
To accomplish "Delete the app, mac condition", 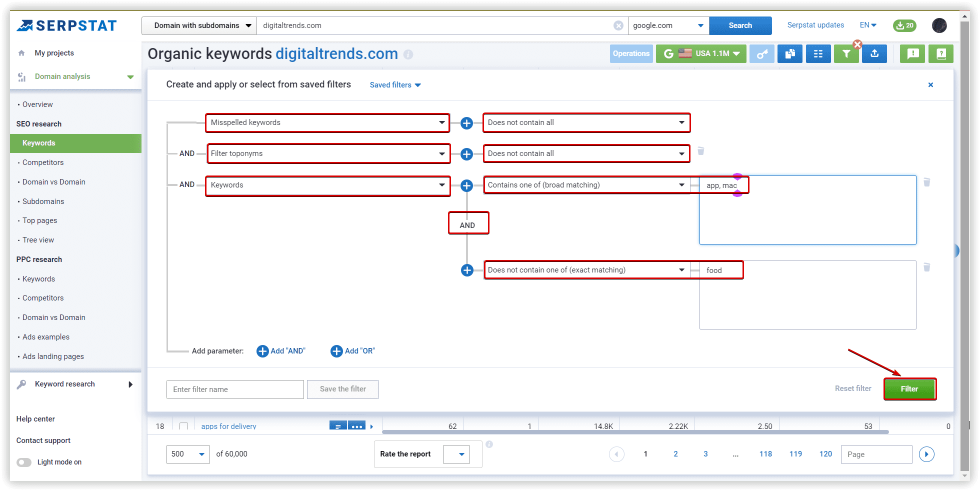I will pos(926,182).
